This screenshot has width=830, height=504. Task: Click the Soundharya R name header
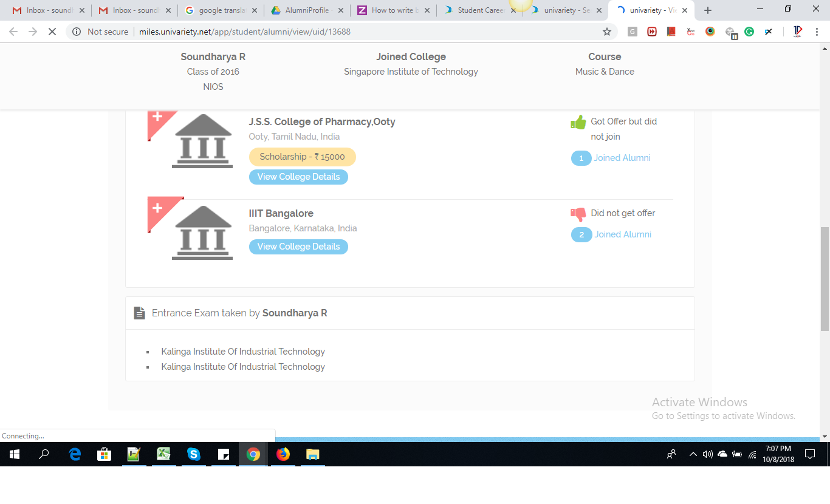[213, 56]
